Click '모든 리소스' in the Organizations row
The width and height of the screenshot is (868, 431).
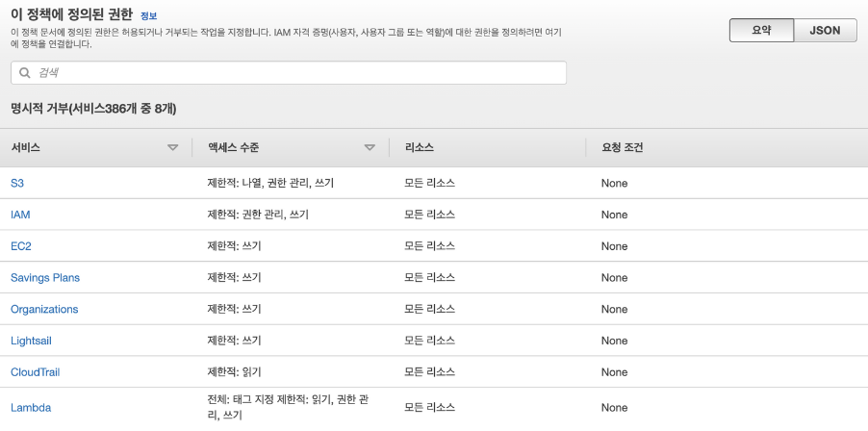[x=430, y=309]
